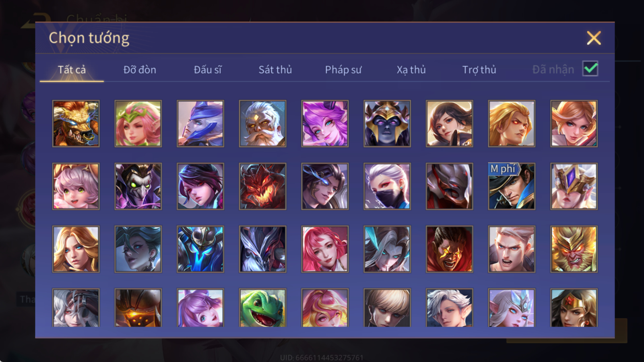
Task: Choose the masked white-haired ninja hero
Action: click(x=387, y=186)
